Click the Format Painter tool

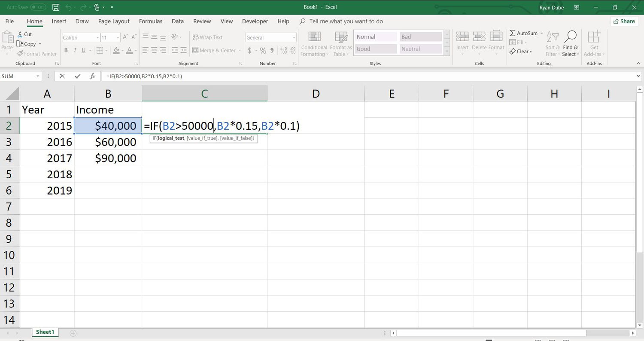tap(37, 54)
